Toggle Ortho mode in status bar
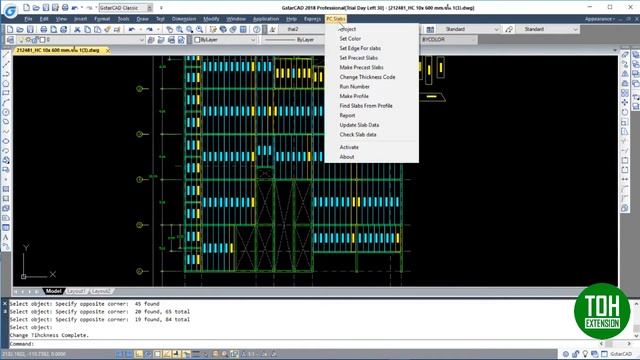Image resolution: width=640 pixels, height=360 pixels. [x=138, y=354]
